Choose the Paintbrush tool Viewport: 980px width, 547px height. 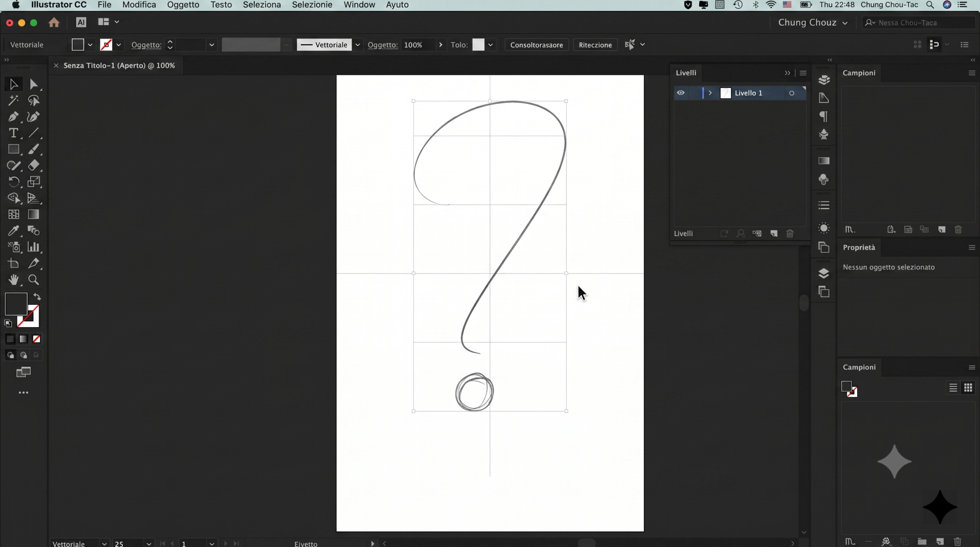[33, 149]
